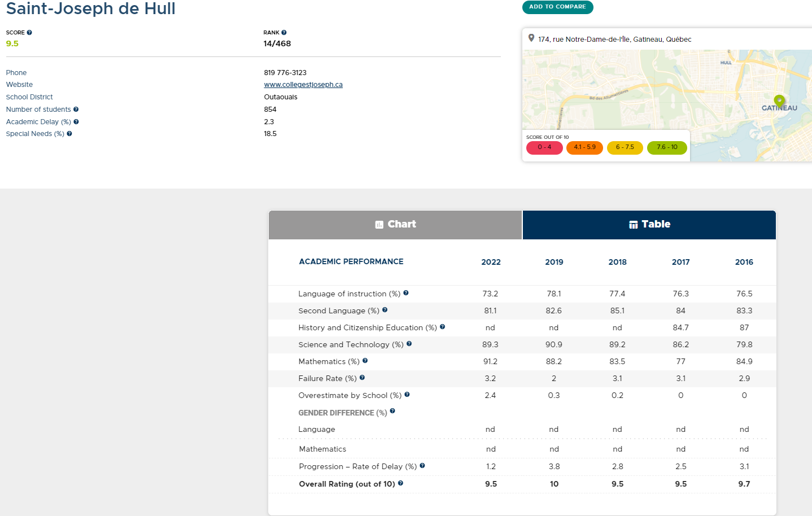812x516 pixels.
Task: Click the Mathematics (%) help icon
Action: pos(365,361)
